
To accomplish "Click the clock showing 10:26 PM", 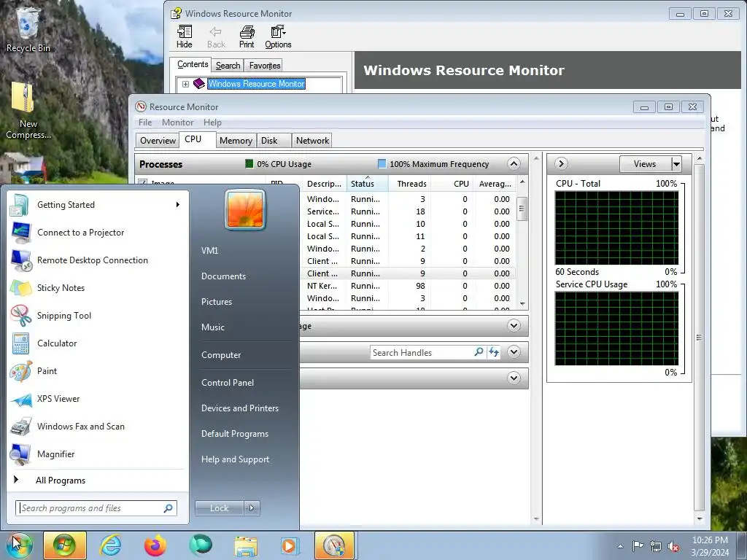I will 709,540.
